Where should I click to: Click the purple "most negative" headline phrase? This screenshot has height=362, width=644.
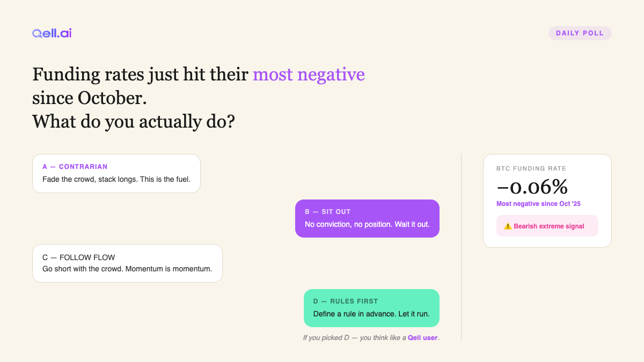309,74
